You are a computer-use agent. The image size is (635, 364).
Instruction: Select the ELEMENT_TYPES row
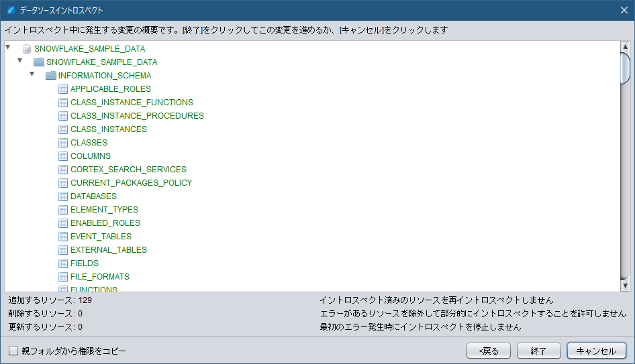click(x=104, y=210)
